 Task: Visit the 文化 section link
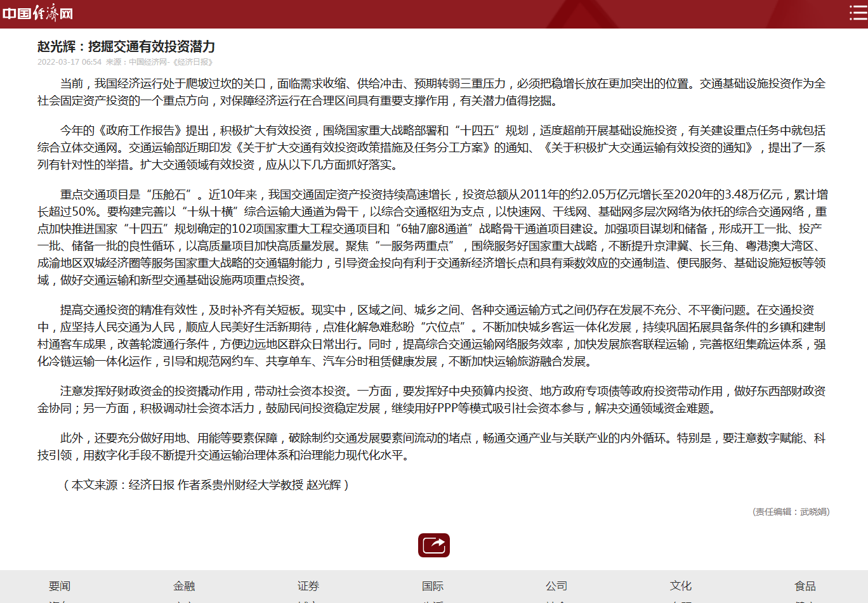(x=681, y=586)
